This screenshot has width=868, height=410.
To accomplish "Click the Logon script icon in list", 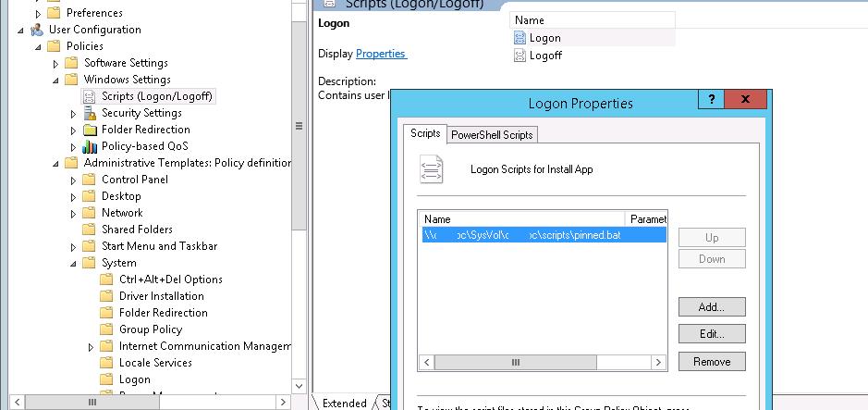I will [520, 38].
